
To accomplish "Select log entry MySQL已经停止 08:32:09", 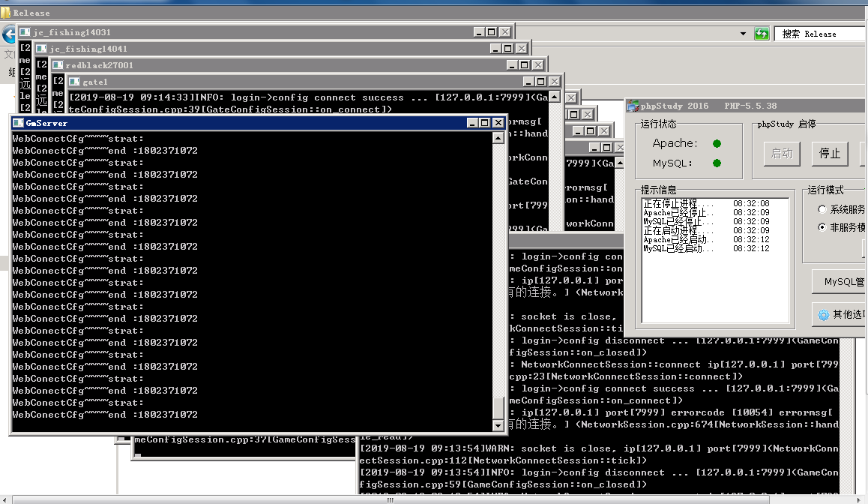I will pos(706,221).
